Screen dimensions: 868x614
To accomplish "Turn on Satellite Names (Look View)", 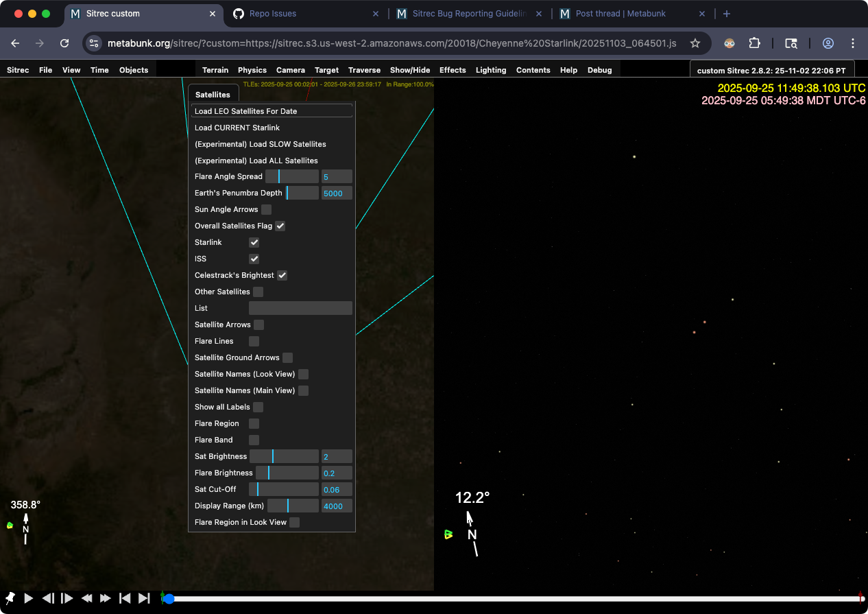I will 303,374.
